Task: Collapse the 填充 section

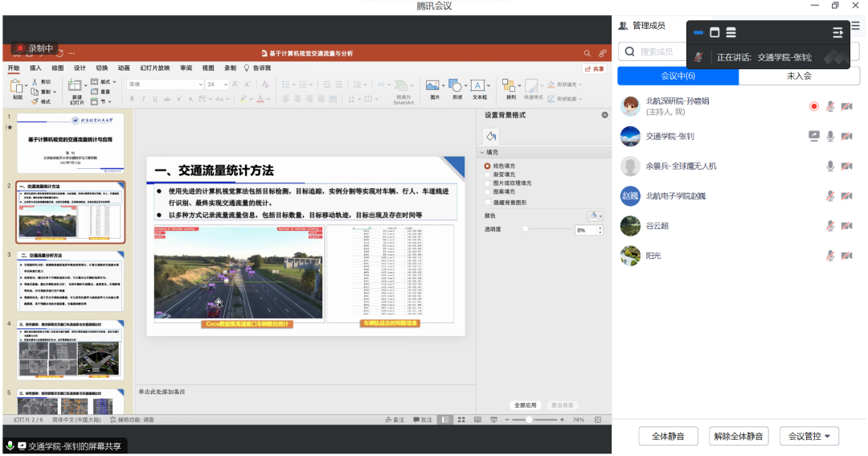Action: coord(482,152)
